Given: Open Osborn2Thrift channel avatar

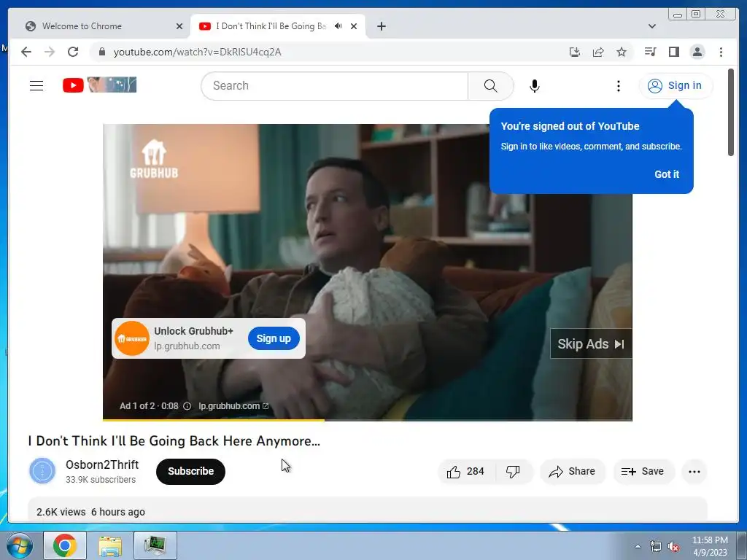Looking at the screenshot, I should click(42, 471).
